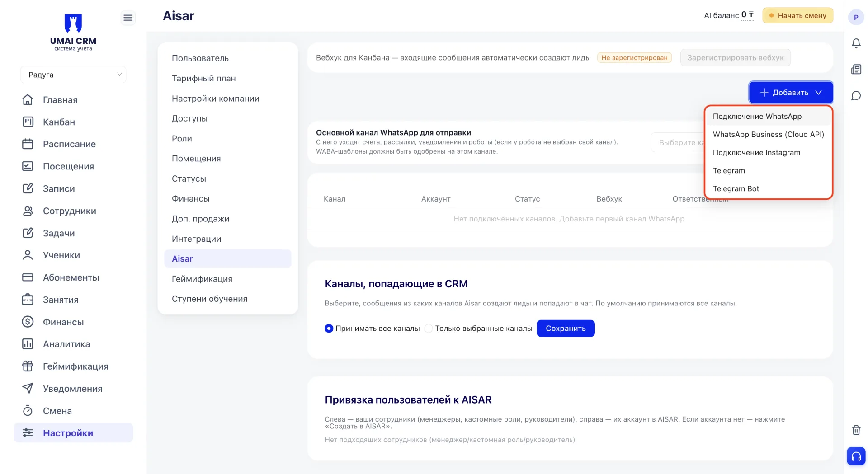Click the Основной канал WhatsApp для отправки label
The image size is (868, 474).
point(393,132)
